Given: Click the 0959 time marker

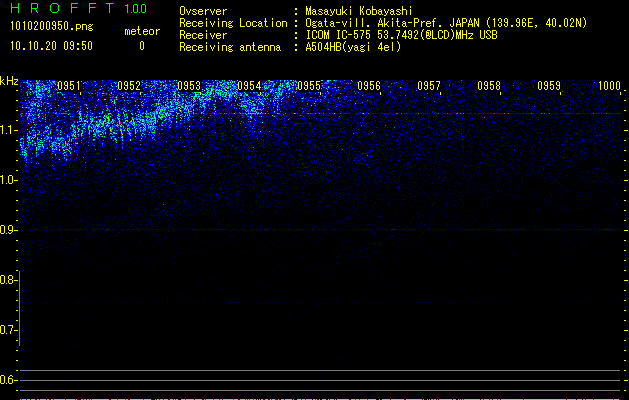Looking at the screenshot, I should (x=549, y=86).
